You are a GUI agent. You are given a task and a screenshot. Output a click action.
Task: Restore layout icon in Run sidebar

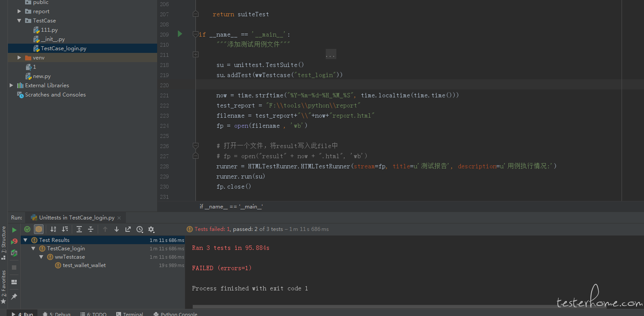[x=14, y=282]
